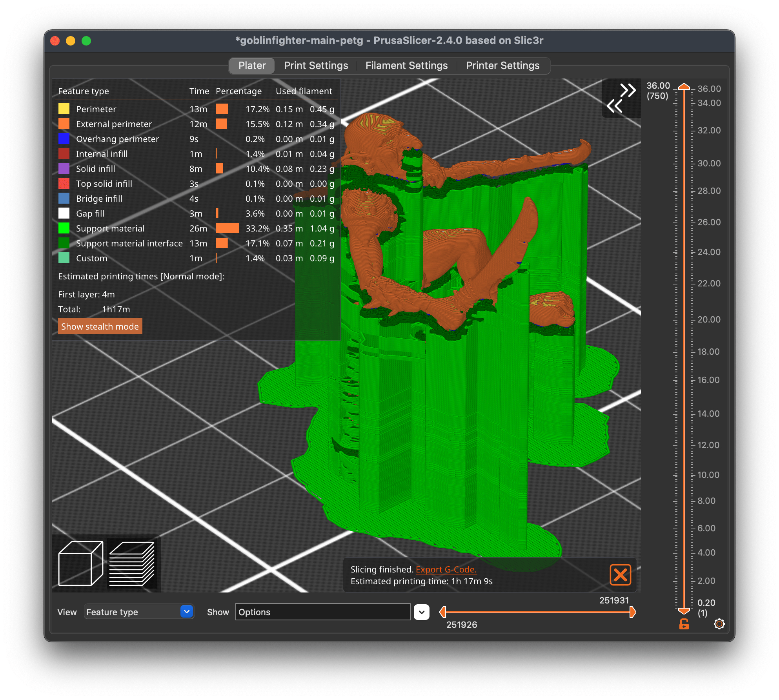Image resolution: width=779 pixels, height=700 pixels.
Task: Click the collapse sidebar double-arrow icon
Action: click(x=621, y=98)
